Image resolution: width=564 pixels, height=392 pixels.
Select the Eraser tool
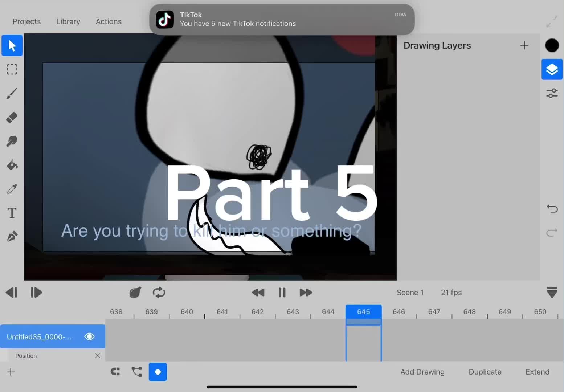point(12,117)
